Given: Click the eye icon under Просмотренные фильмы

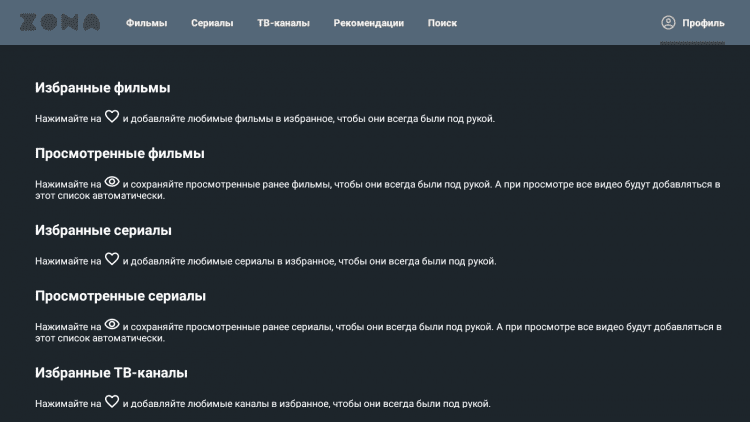Looking at the screenshot, I should [112, 182].
